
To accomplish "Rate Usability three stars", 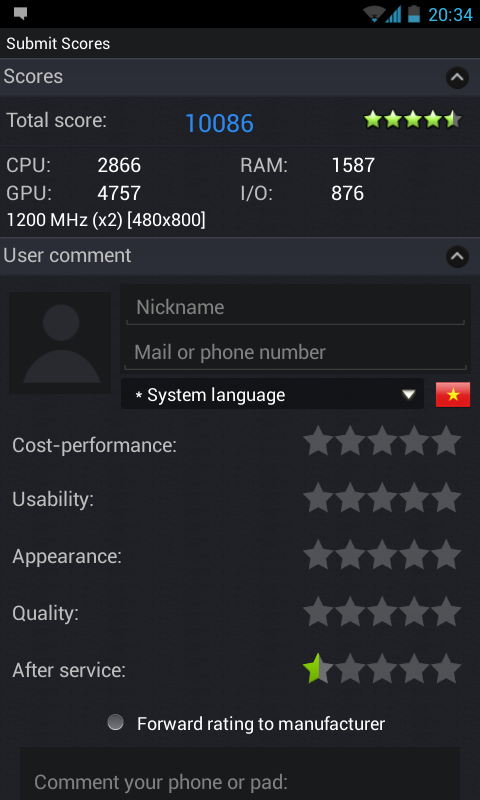I will point(382,498).
